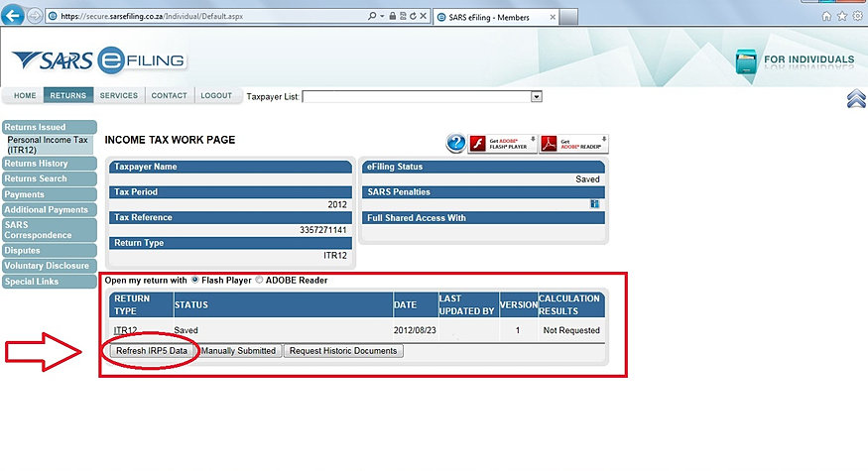Click the tax reference number 3357271141
Image resolution: width=868 pixels, height=471 pixels.
click(x=323, y=230)
